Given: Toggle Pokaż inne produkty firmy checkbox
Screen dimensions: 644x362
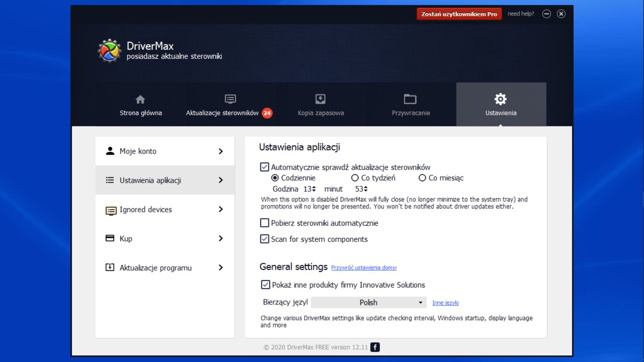Looking at the screenshot, I should pos(265,285).
